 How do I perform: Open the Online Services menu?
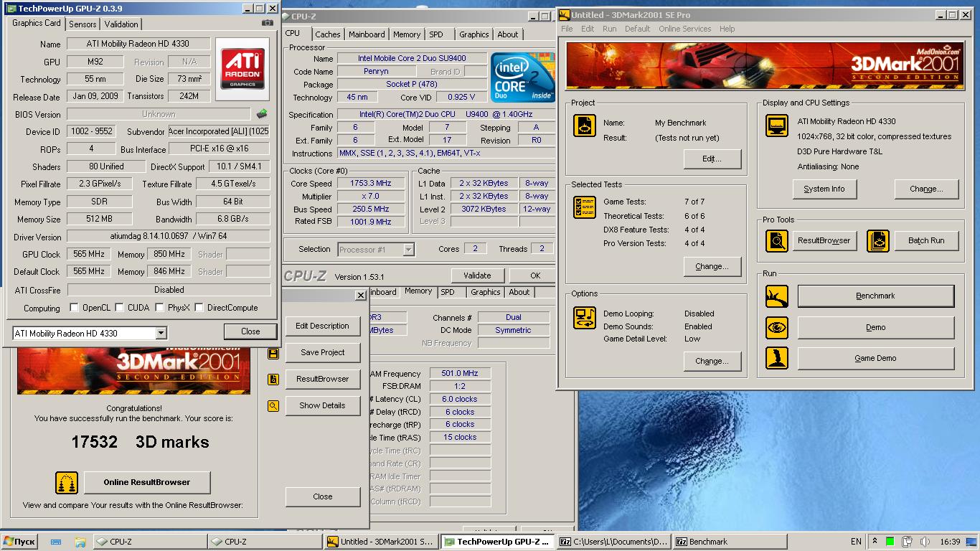685,29
